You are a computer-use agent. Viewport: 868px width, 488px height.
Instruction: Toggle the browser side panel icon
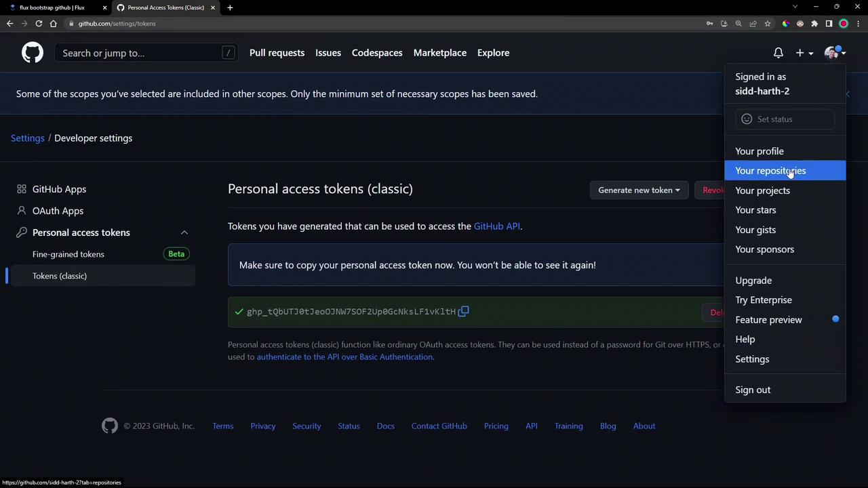coord(829,24)
